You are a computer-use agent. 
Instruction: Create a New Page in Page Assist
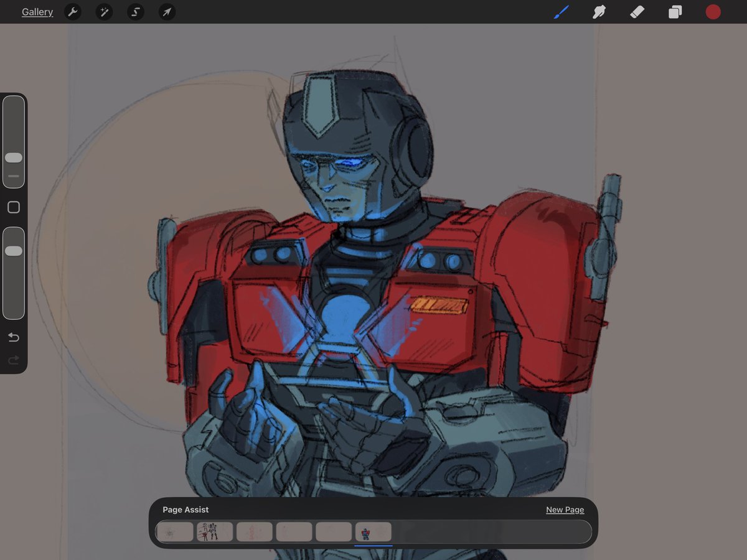point(565,510)
